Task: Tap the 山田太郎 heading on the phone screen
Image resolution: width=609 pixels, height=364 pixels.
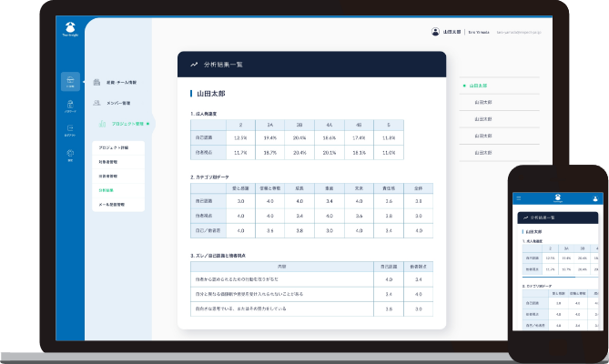Action: point(533,232)
